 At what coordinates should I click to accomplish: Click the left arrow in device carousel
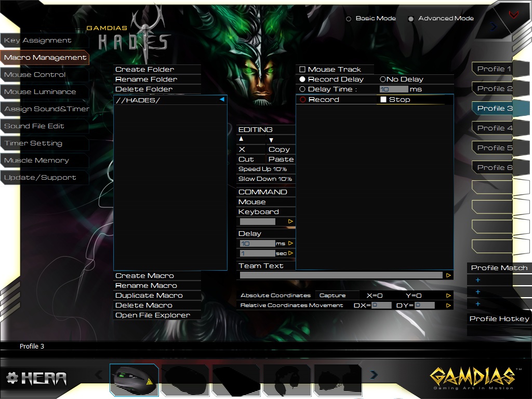pos(99,375)
